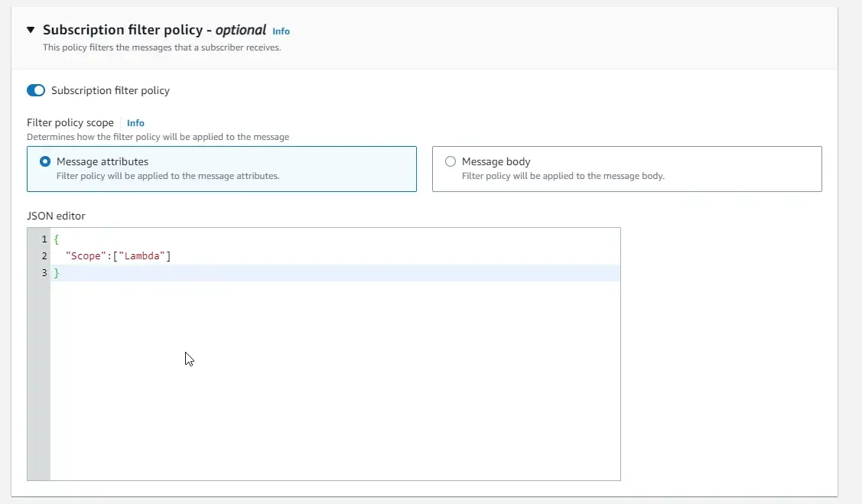Open the Info link next to Filter policy scope
Viewport: 862px width, 504px height.
[x=135, y=122]
